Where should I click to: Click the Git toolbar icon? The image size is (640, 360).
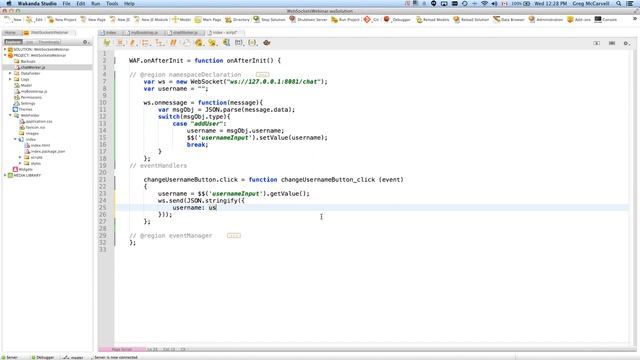tap(371, 20)
